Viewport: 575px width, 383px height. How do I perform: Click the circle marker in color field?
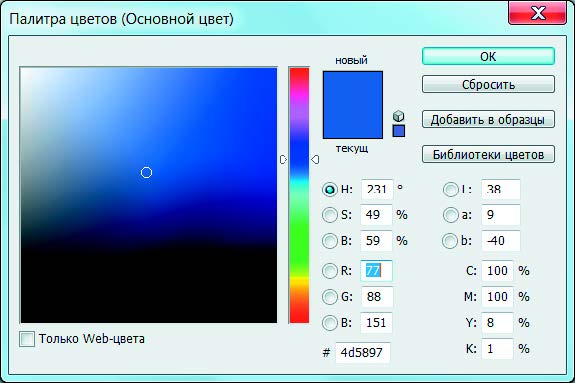[x=146, y=172]
